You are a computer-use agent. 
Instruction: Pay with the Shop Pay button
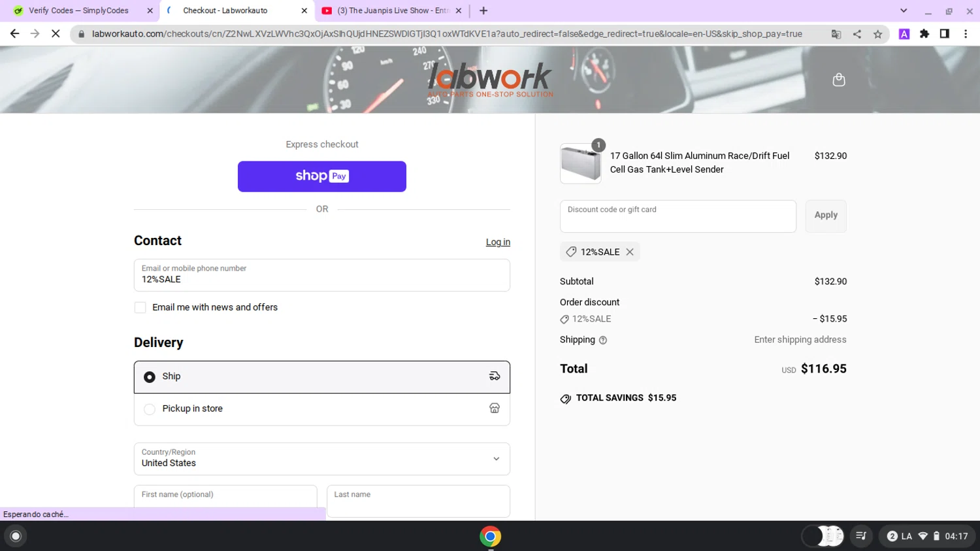[322, 176]
